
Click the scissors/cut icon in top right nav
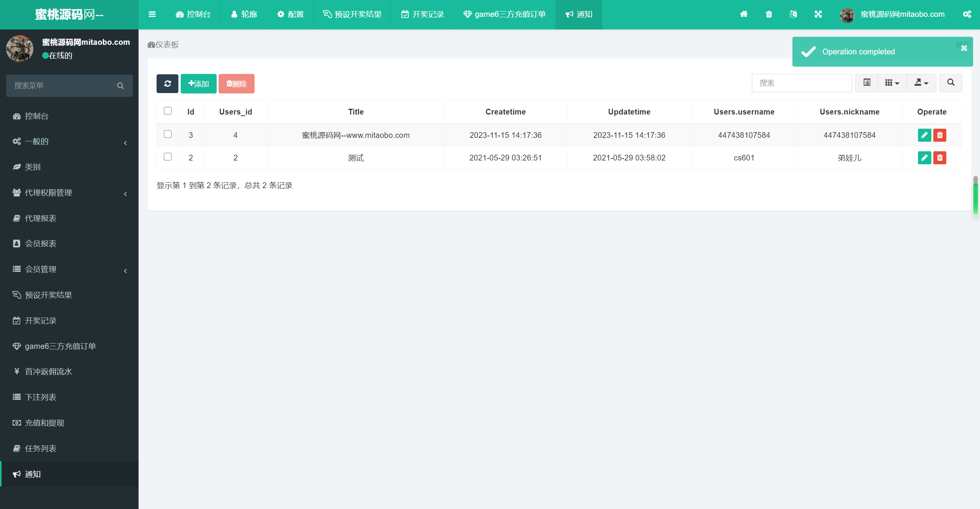(818, 14)
